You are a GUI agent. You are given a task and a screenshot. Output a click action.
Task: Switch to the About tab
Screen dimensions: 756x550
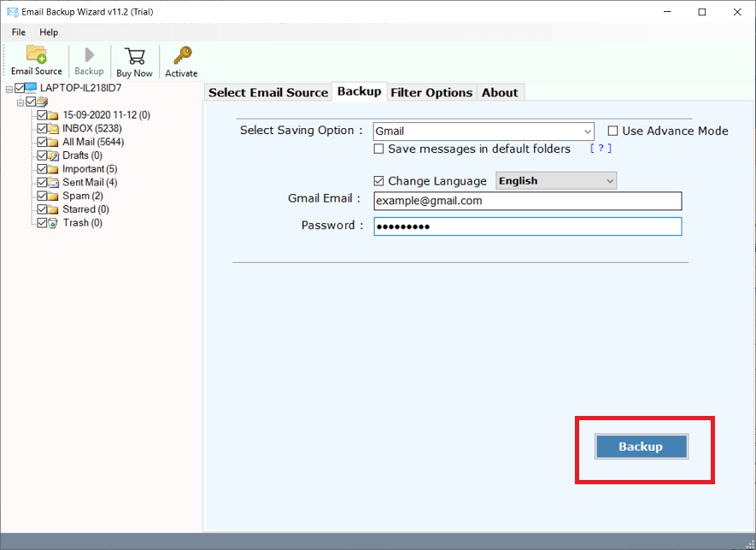(500, 92)
